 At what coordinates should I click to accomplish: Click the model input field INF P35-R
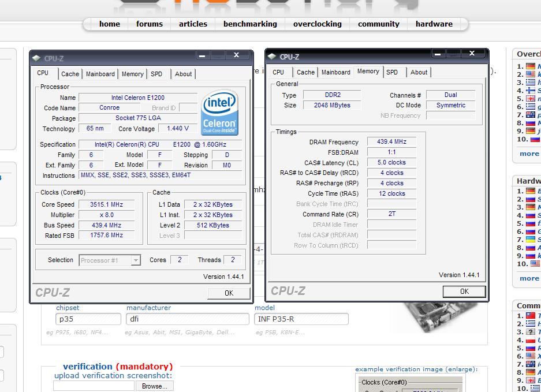(301, 319)
